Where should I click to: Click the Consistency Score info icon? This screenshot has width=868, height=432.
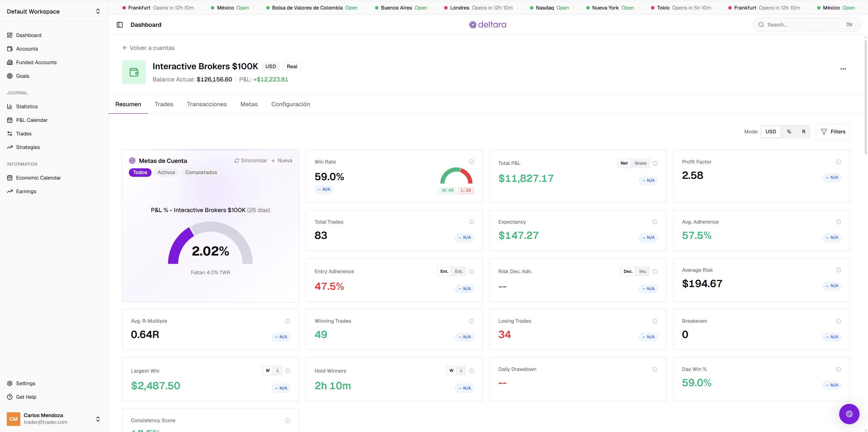click(x=288, y=420)
